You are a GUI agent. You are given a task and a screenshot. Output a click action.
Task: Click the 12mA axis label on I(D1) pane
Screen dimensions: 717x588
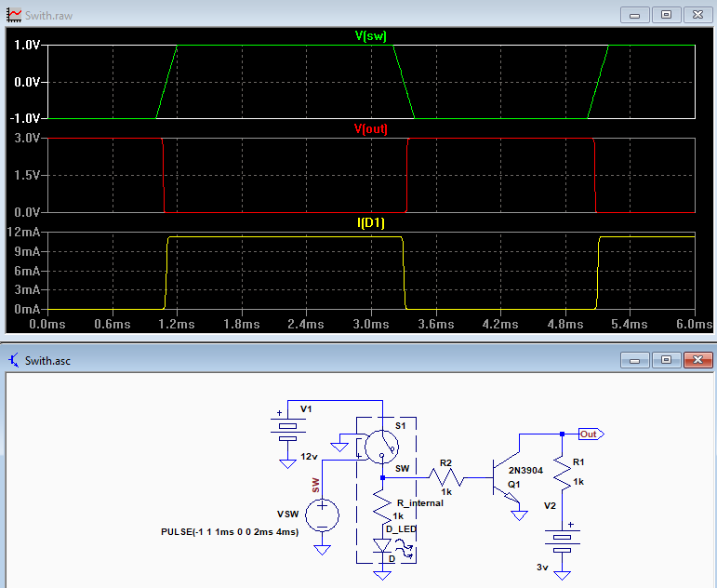point(23,232)
